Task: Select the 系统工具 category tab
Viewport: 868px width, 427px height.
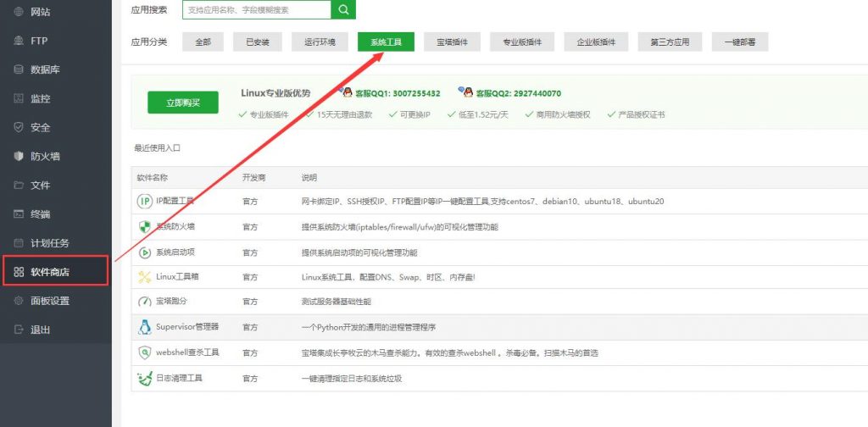Action: [386, 42]
